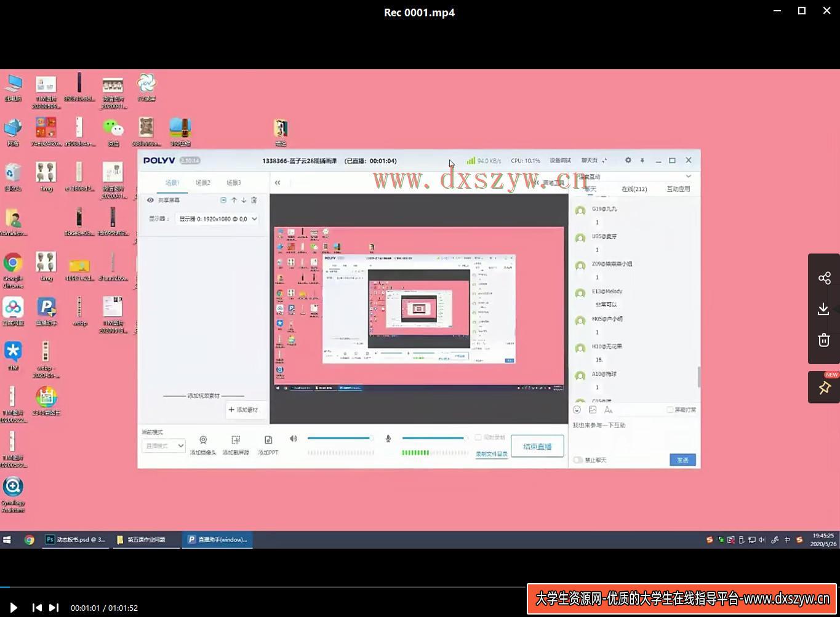Move the 共享屏幕 source up
Screen dimensions: 840x617
coord(234,200)
